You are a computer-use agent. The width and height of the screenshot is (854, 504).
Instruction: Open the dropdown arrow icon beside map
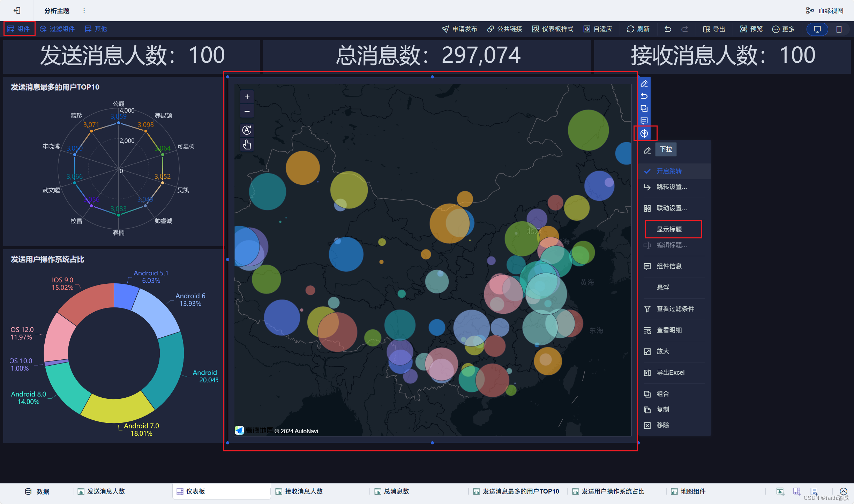click(x=644, y=133)
